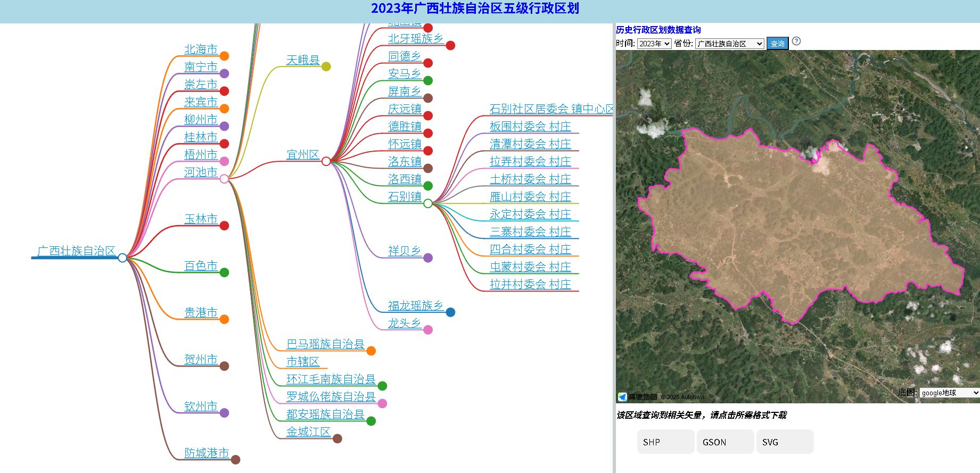Download vector data as GSON
This screenshot has width=980, height=473.
pyautogui.click(x=725, y=442)
